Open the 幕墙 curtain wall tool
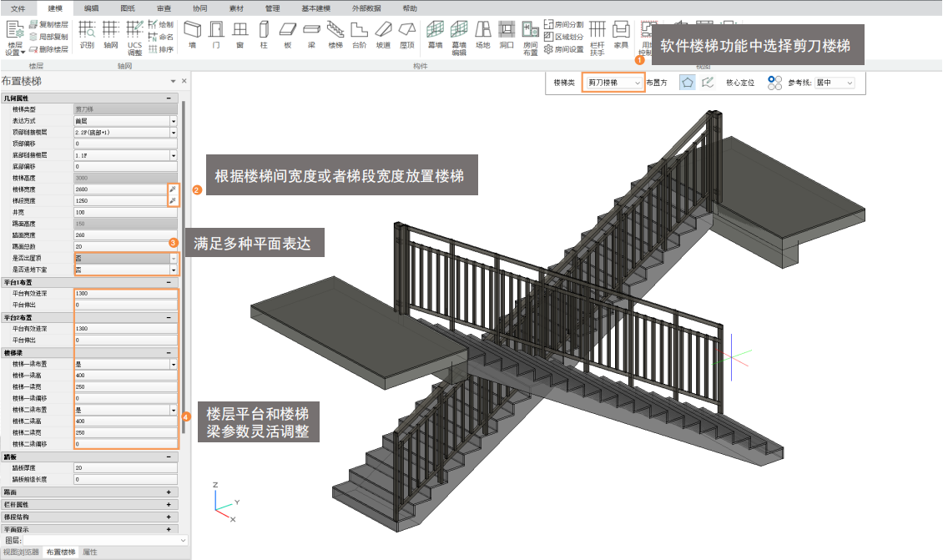 (x=435, y=35)
